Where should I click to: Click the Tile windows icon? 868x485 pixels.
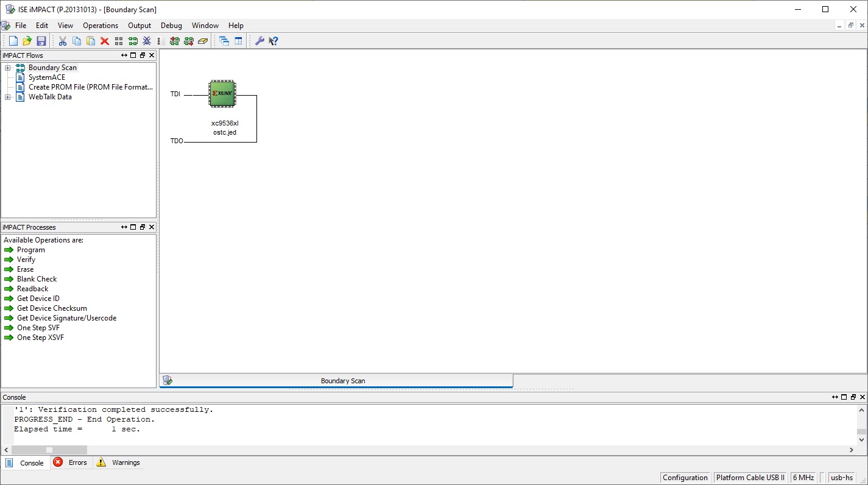pos(238,41)
